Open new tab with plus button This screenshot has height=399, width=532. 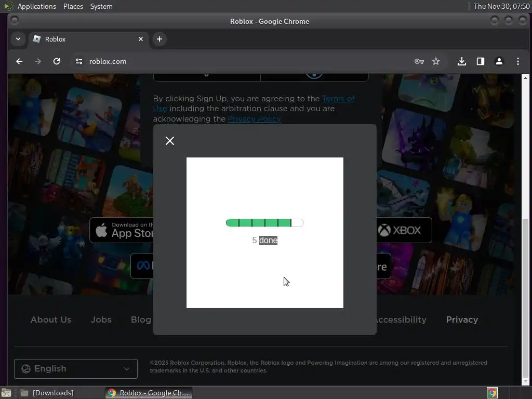click(159, 39)
